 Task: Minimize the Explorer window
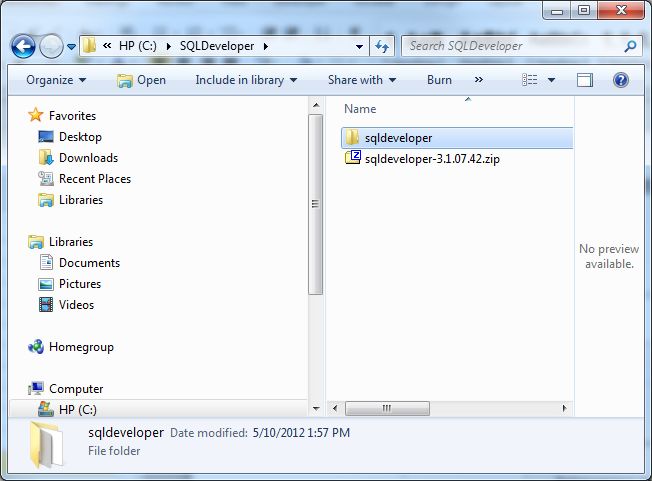[557, 11]
